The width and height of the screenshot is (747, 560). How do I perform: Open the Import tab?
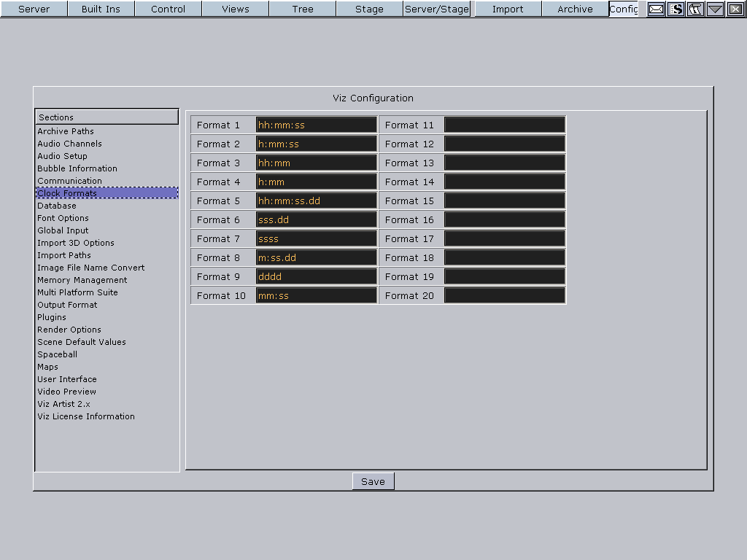coord(508,9)
